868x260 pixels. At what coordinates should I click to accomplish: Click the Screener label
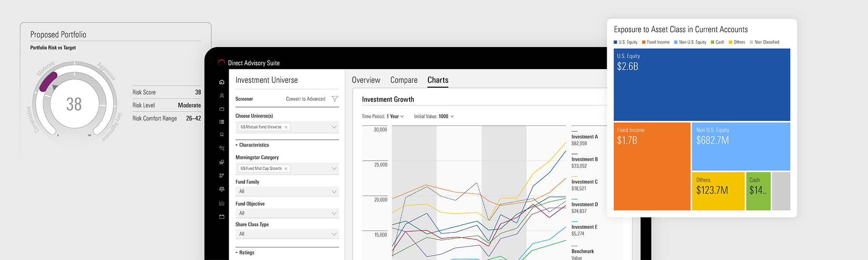pos(244,99)
